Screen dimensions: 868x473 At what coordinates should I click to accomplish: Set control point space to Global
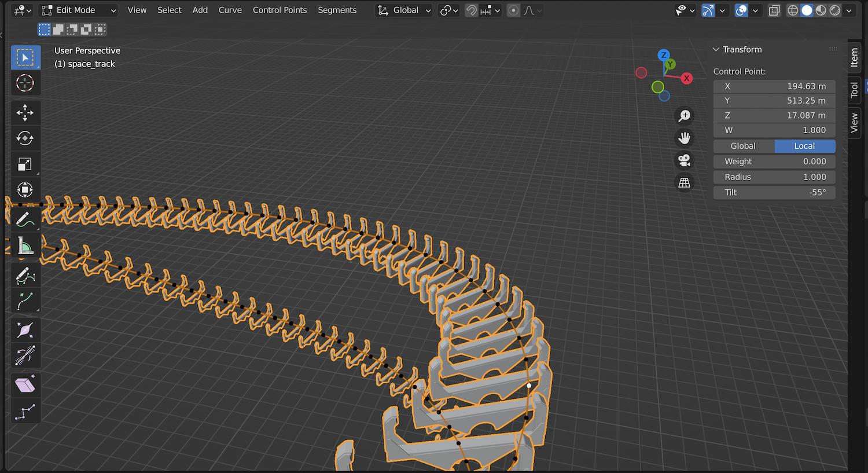click(x=744, y=146)
